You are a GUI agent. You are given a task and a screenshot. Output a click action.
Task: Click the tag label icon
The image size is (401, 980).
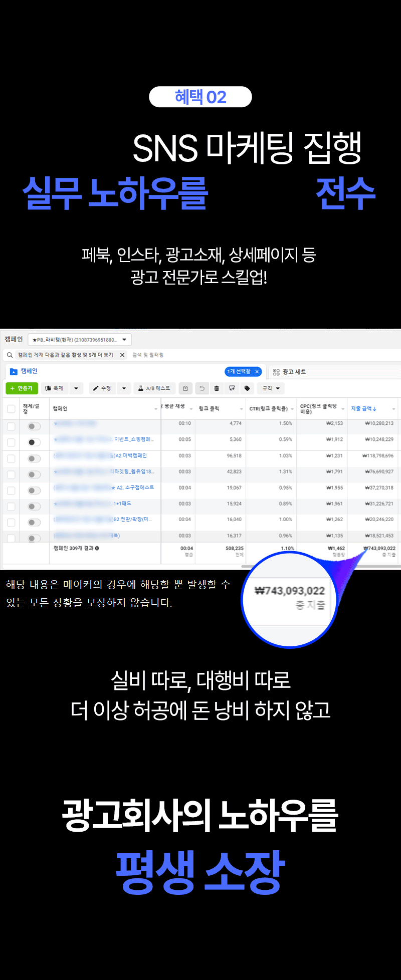pos(247,388)
